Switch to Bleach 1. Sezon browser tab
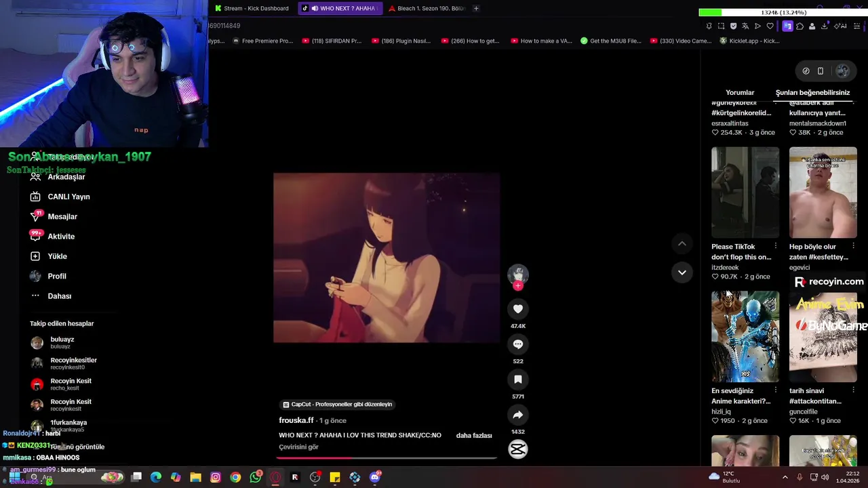868x488 pixels. [427, 8]
